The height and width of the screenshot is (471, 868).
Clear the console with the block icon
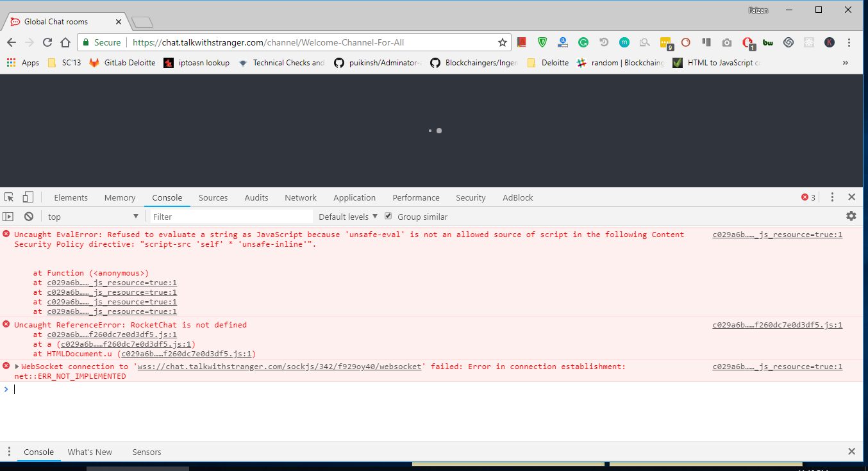(x=28, y=217)
